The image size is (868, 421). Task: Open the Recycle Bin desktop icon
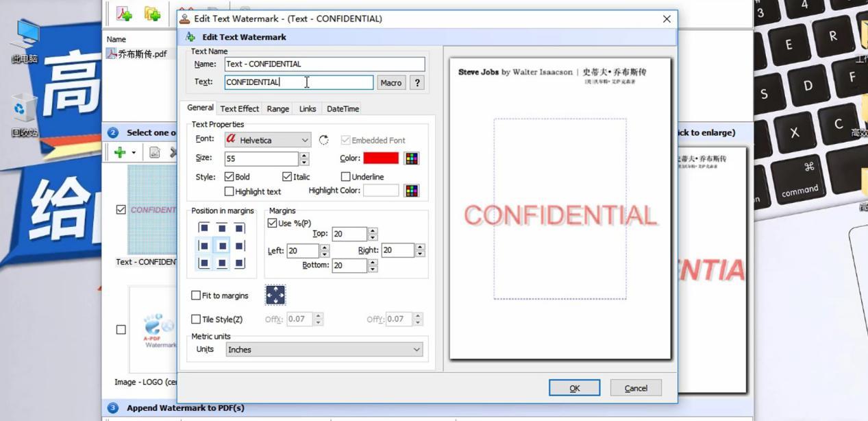click(25, 115)
